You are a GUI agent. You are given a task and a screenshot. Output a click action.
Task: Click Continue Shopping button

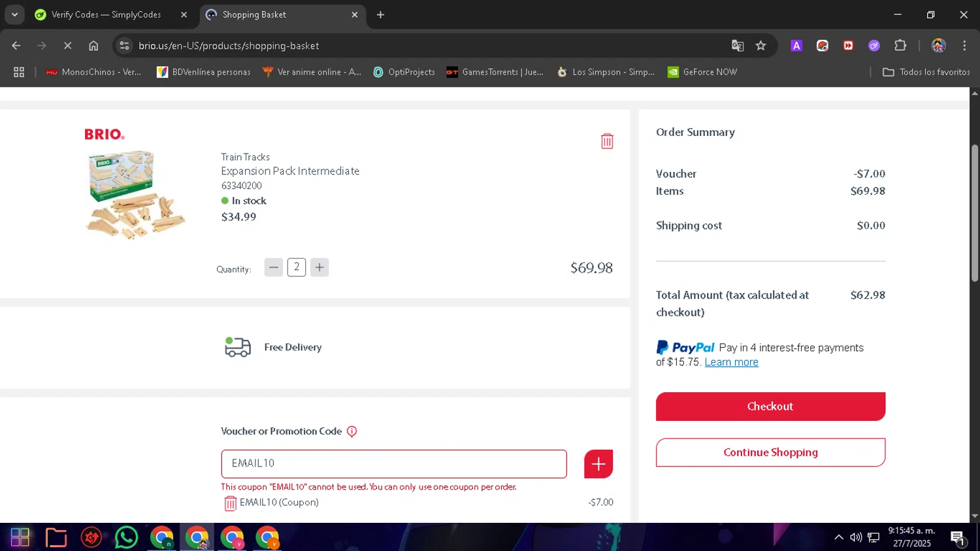(x=770, y=452)
